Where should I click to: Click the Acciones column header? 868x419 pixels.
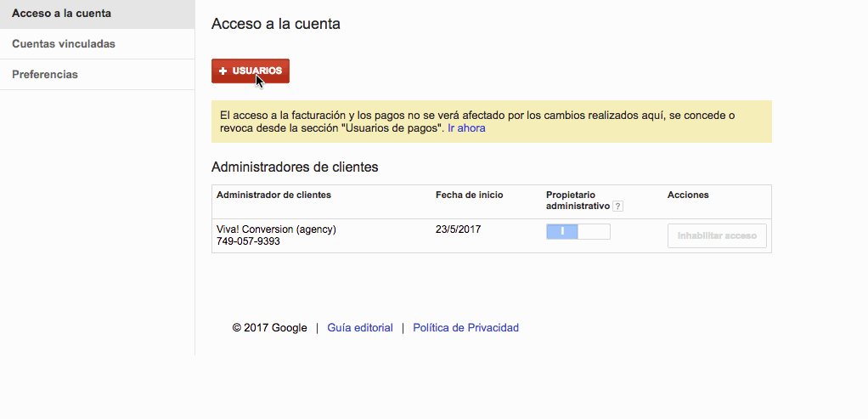[x=688, y=195]
